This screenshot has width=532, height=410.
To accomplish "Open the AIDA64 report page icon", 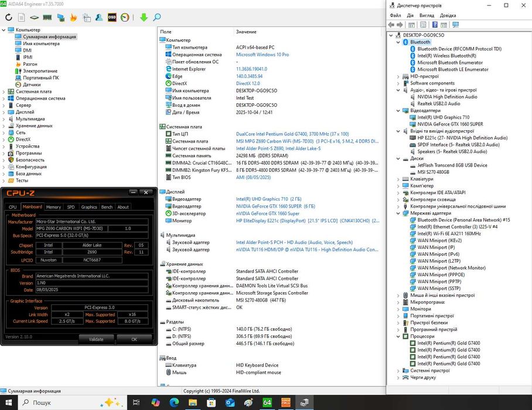I will pyautogui.click(x=22, y=18).
